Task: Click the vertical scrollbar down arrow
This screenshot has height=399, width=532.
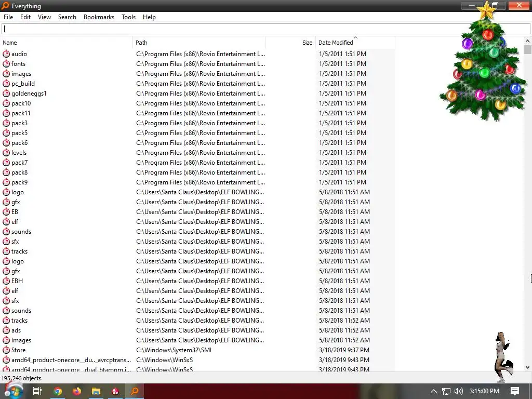Action: pyautogui.click(x=527, y=367)
